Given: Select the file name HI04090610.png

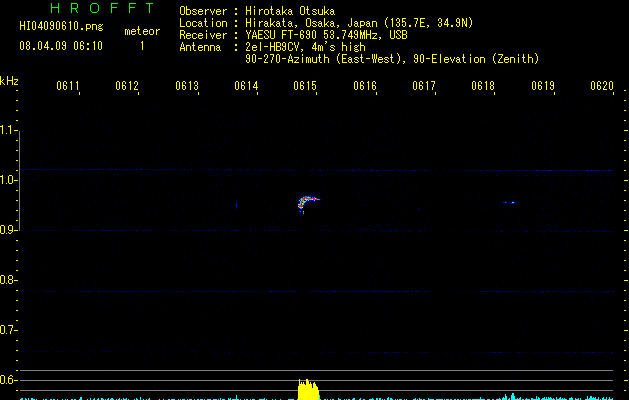Looking at the screenshot, I should tap(61, 26).
